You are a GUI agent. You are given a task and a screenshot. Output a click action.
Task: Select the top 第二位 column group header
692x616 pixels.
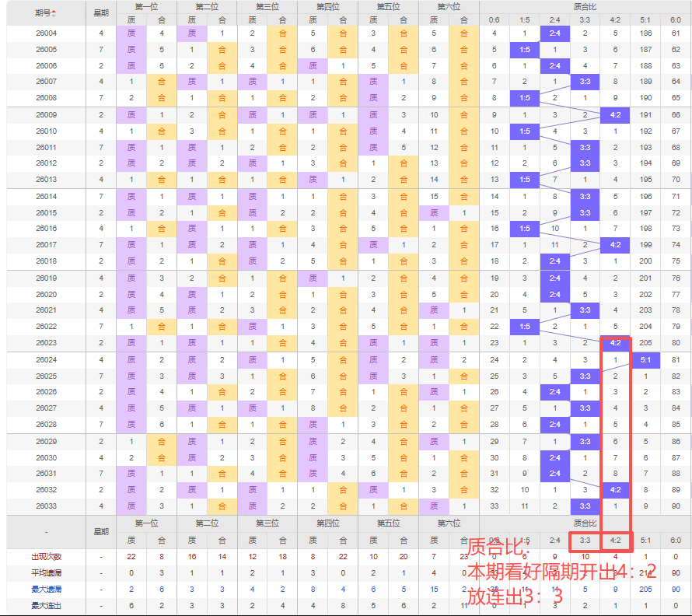pos(207,7)
